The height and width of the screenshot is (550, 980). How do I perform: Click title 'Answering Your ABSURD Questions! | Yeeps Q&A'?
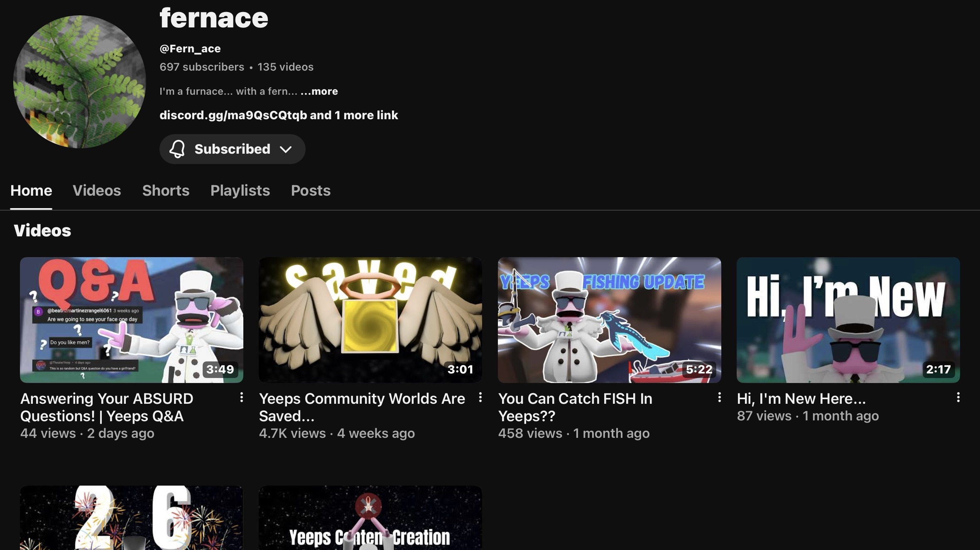point(107,407)
